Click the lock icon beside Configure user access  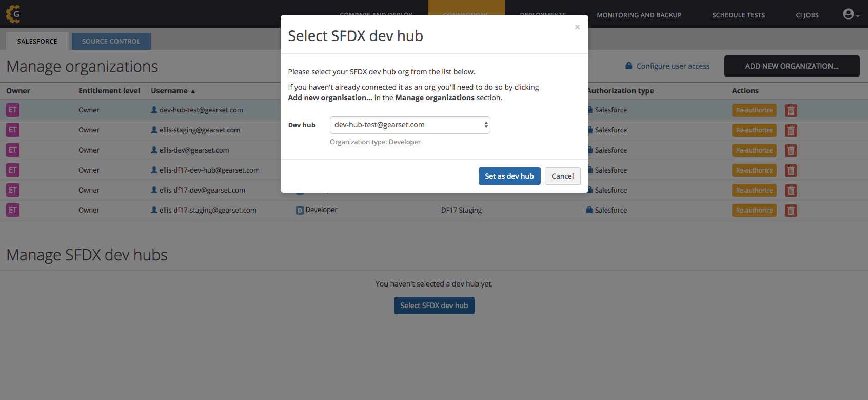coord(628,66)
